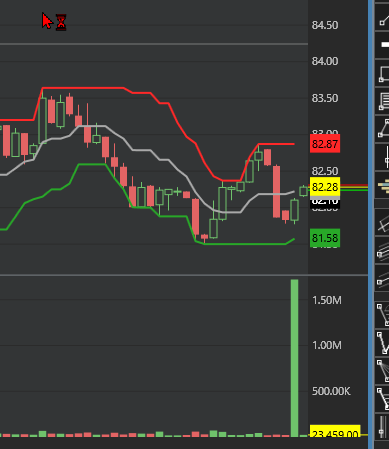
Task: Select the vertical line drawing tool
Action: pos(383,157)
